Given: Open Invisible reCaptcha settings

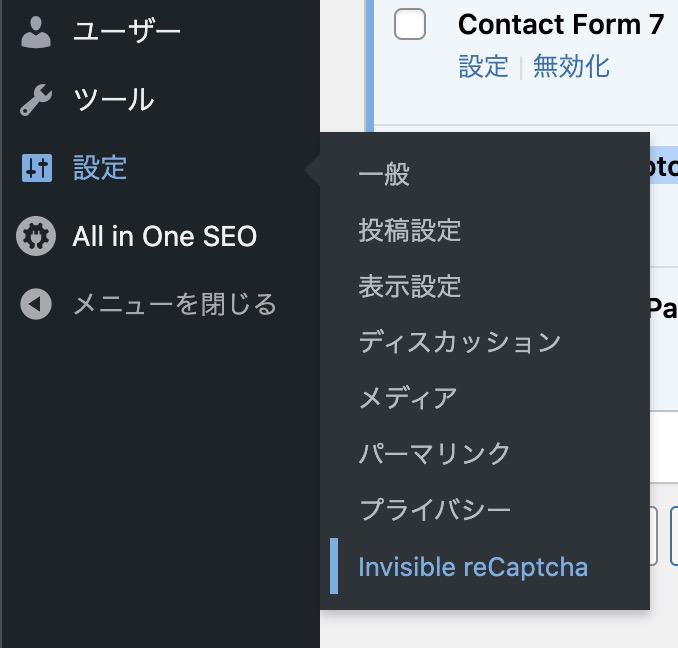Looking at the screenshot, I should [473, 566].
